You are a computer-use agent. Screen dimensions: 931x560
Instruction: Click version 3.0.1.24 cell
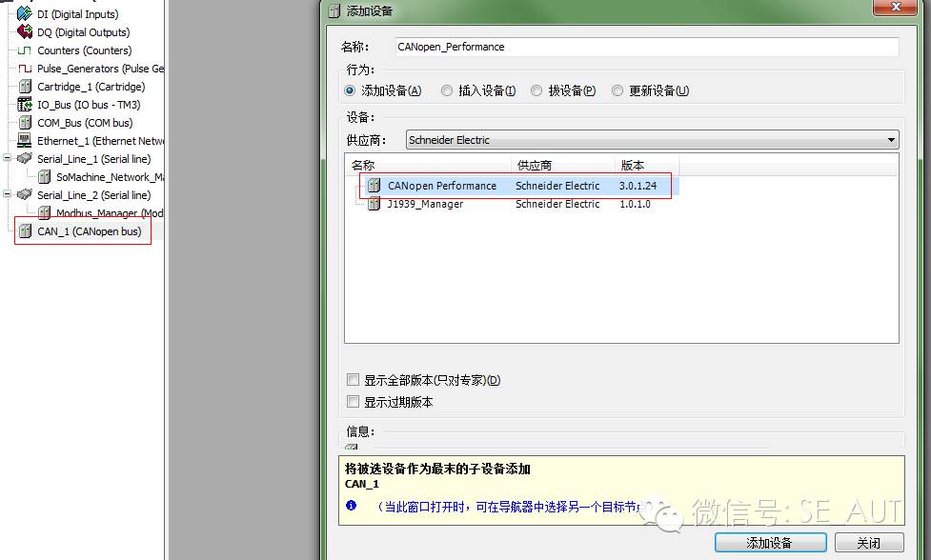pos(638,186)
